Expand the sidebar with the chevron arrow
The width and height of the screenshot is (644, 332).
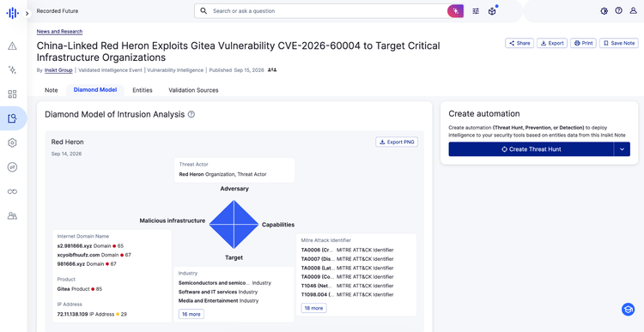coord(27,14)
